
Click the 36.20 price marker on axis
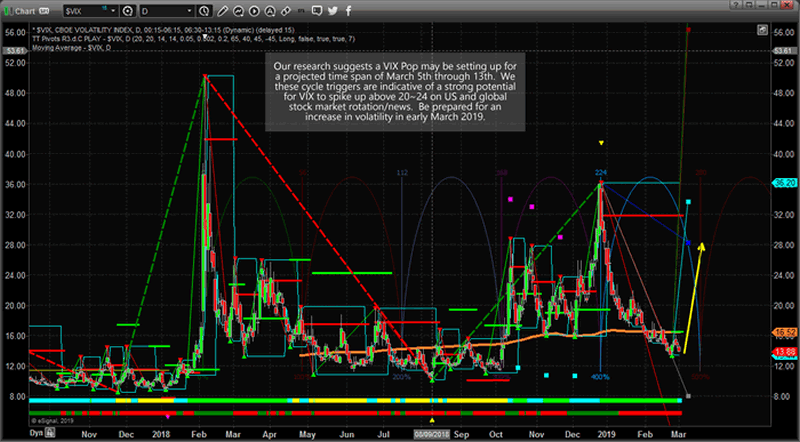coord(783,184)
